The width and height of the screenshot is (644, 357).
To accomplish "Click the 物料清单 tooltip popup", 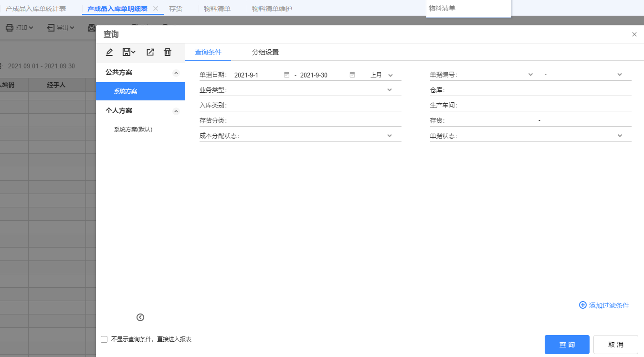I will [468, 8].
